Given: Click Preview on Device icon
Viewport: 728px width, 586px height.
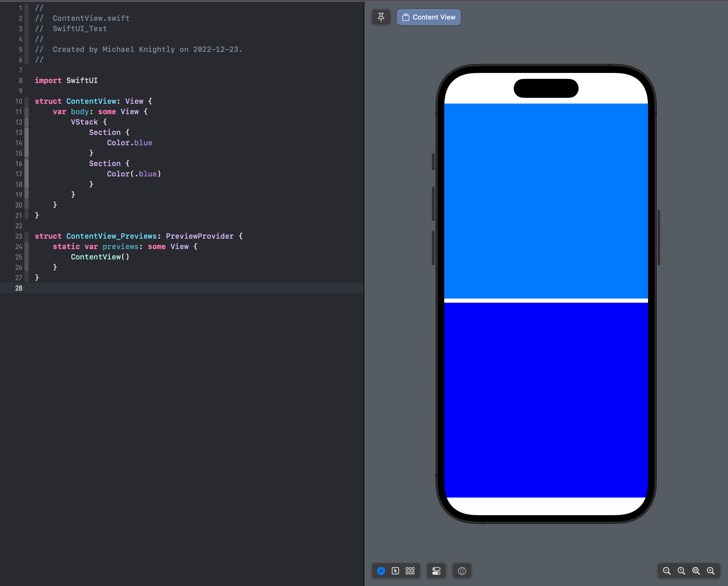Looking at the screenshot, I should (462, 571).
